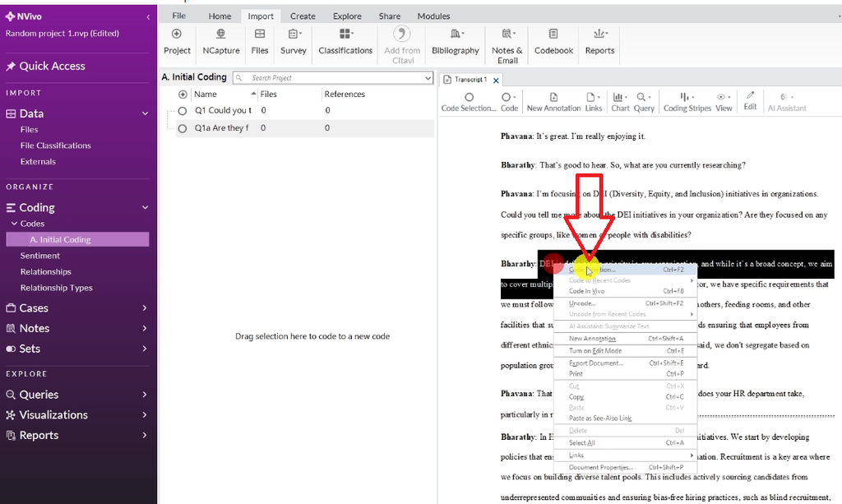Expand the Sets section
This screenshot has height=504, width=842.
pyautogui.click(x=145, y=349)
